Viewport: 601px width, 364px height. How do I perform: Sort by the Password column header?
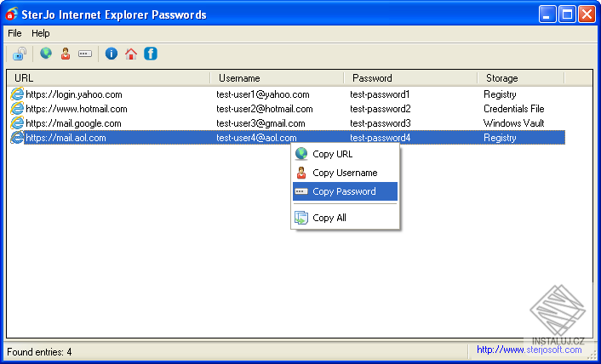410,78
